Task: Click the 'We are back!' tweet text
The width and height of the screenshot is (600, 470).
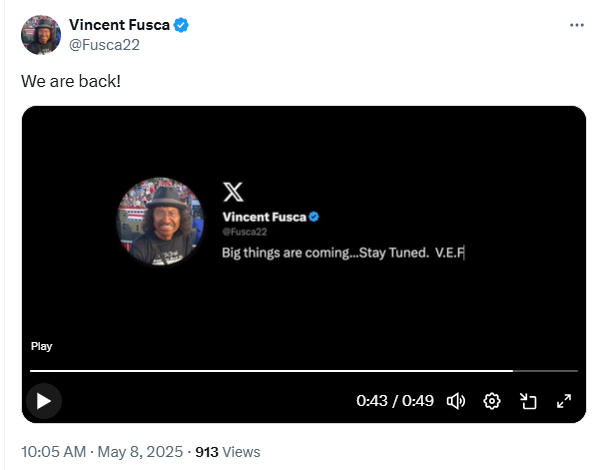Action: (71, 80)
